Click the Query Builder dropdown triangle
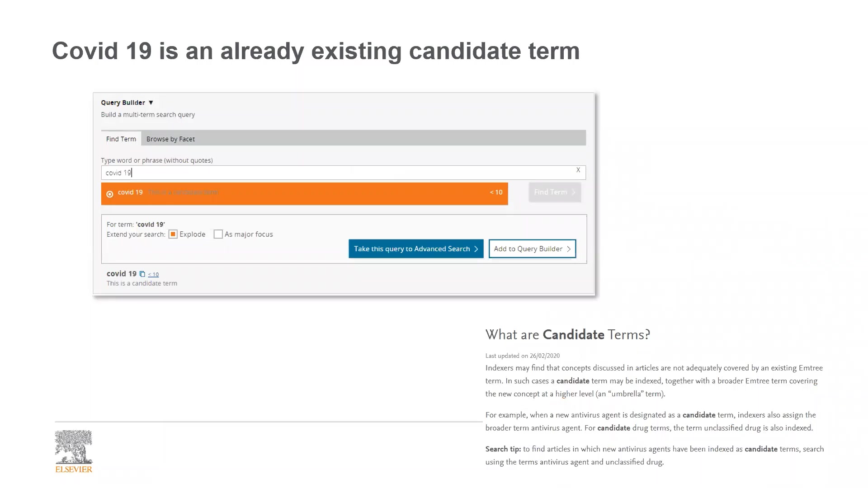Image resolution: width=868 pixels, height=488 pixels. 151,103
